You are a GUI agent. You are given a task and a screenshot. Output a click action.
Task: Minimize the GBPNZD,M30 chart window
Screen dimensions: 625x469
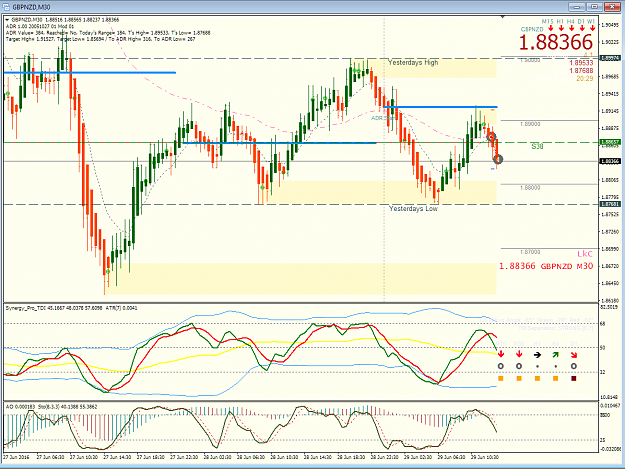(577, 6)
